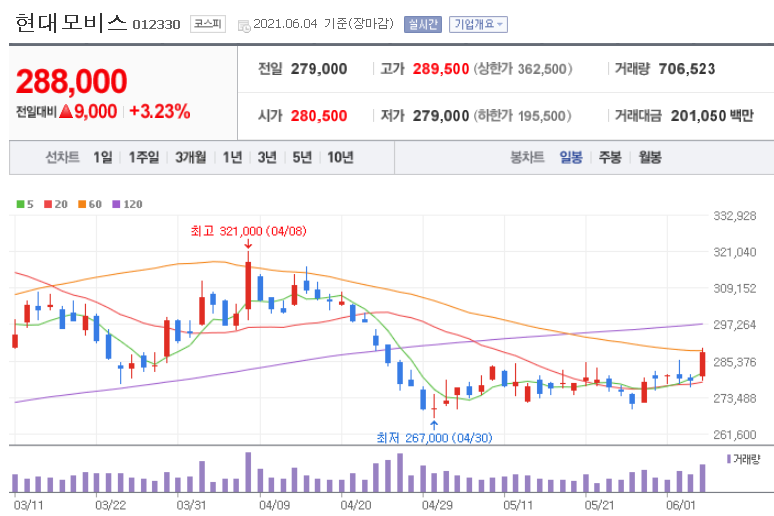Switch to 월봉 monthly candle chart
774x516 pixels.
(650, 158)
